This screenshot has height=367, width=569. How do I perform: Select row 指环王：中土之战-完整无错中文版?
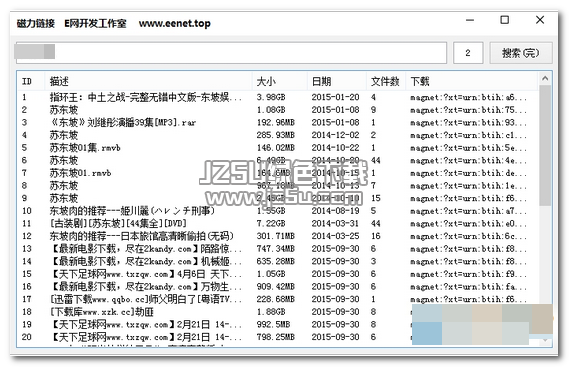pyautogui.click(x=278, y=97)
